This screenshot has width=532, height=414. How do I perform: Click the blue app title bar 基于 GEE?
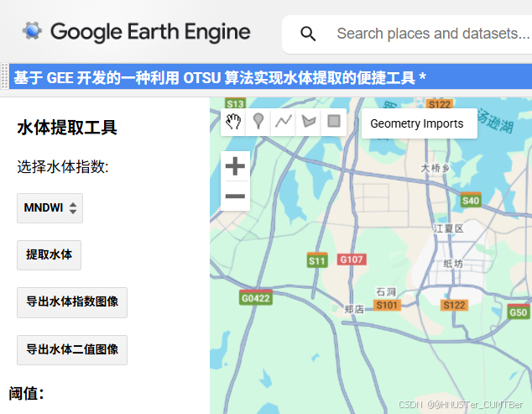[270, 77]
